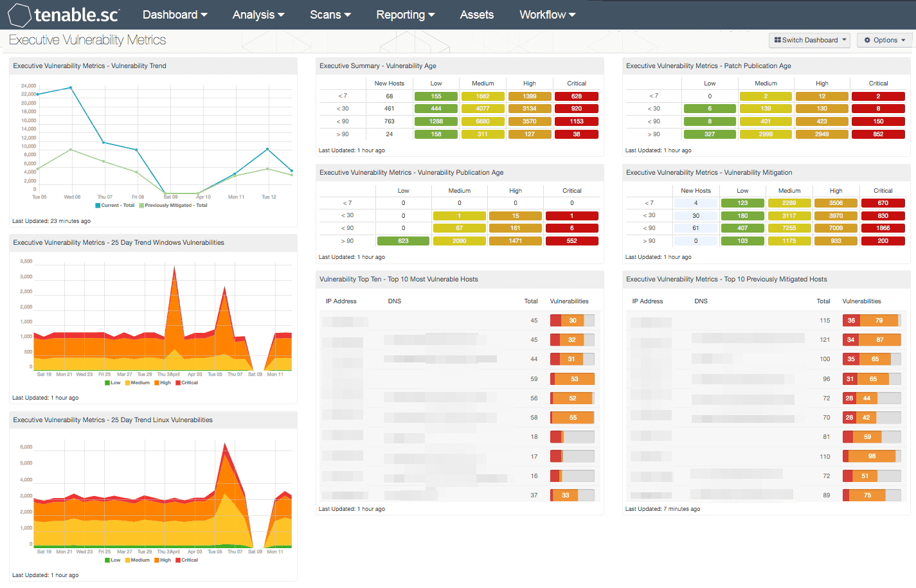Toggle Critical series in Windows trend legend
Viewport: 916px width, 588px height.
click(186, 383)
